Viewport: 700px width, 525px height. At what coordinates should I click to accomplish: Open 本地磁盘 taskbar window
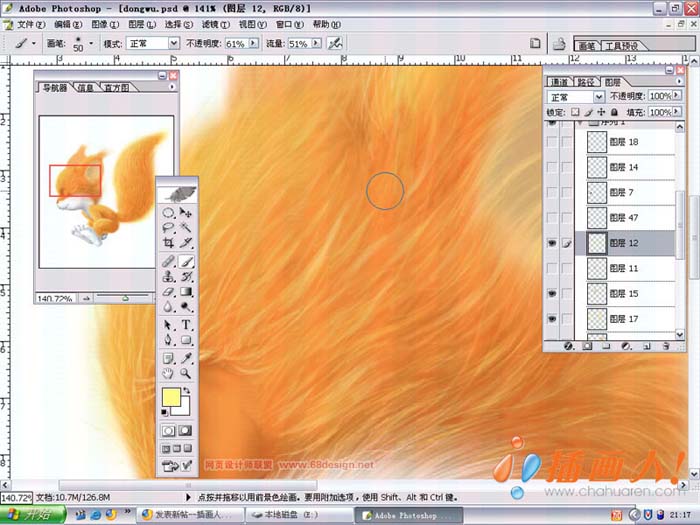coord(298,515)
